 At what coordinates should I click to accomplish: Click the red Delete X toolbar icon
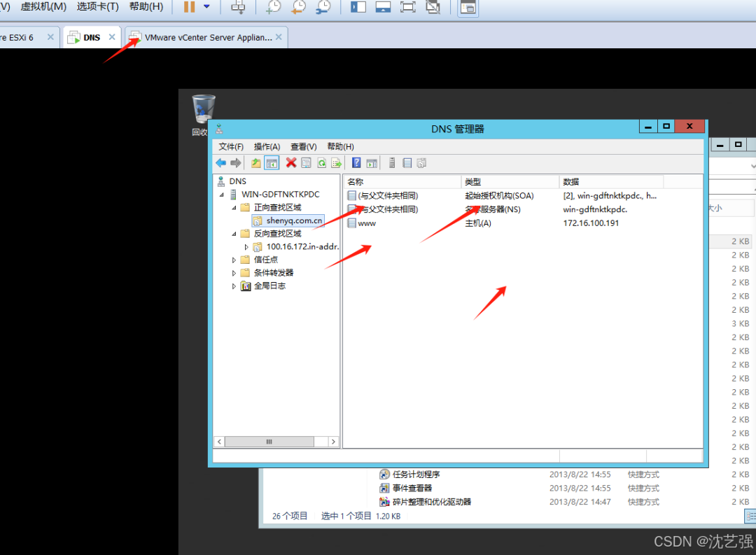coord(290,163)
